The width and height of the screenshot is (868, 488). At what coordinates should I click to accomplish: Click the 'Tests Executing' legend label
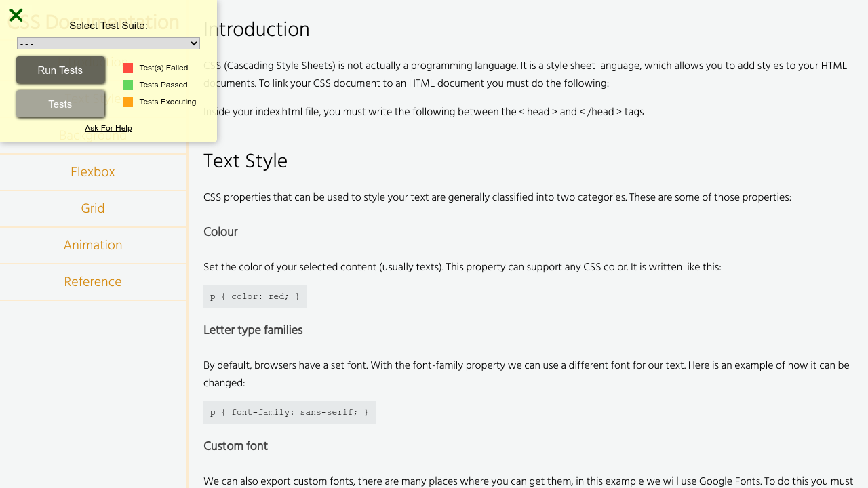pyautogui.click(x=167, y=102)
